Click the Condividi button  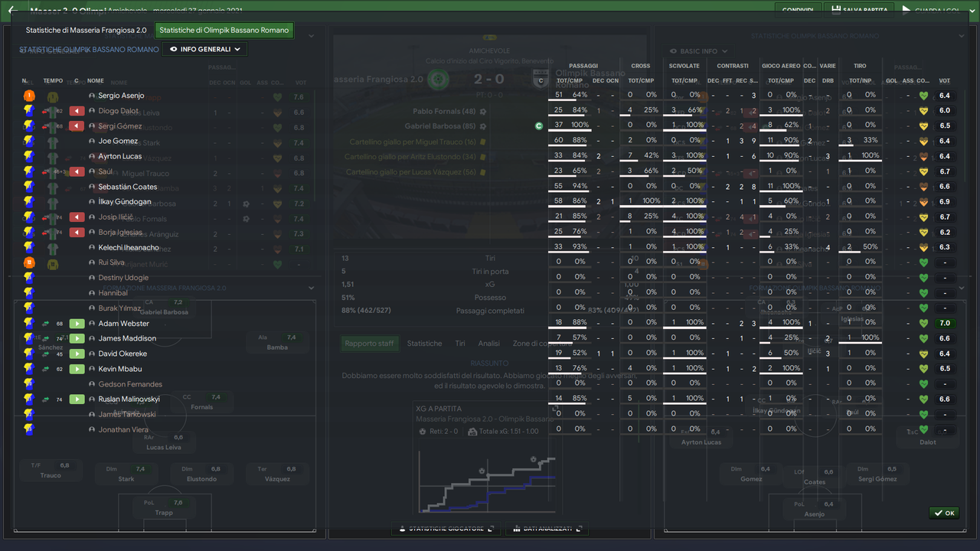797,10
